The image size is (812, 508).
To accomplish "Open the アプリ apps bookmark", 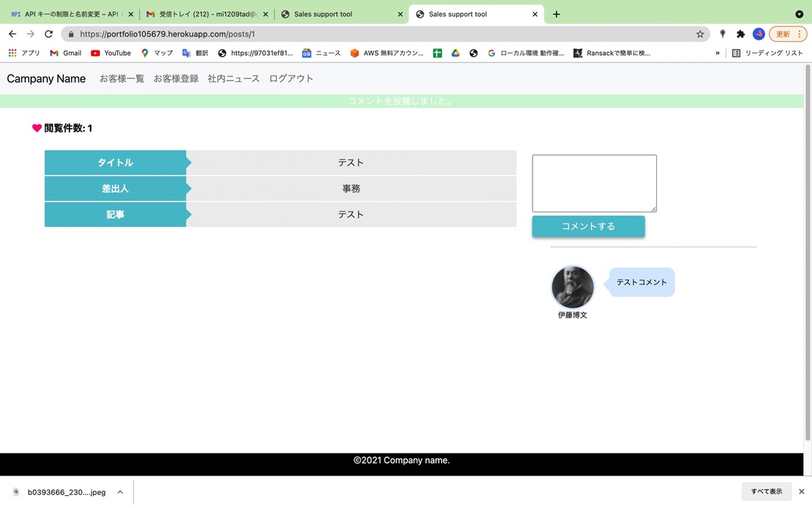I will [x=24, y=53].
